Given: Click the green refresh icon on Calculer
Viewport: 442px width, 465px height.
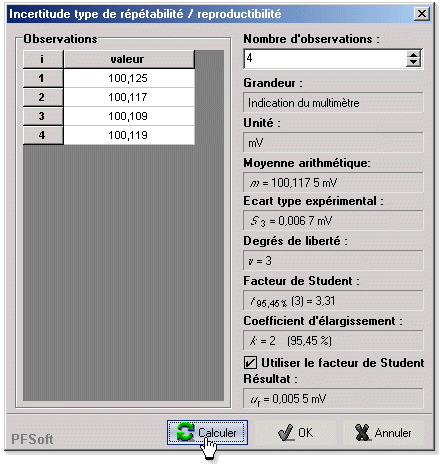Looking at the screenshot, I should [x=185, y=432].
